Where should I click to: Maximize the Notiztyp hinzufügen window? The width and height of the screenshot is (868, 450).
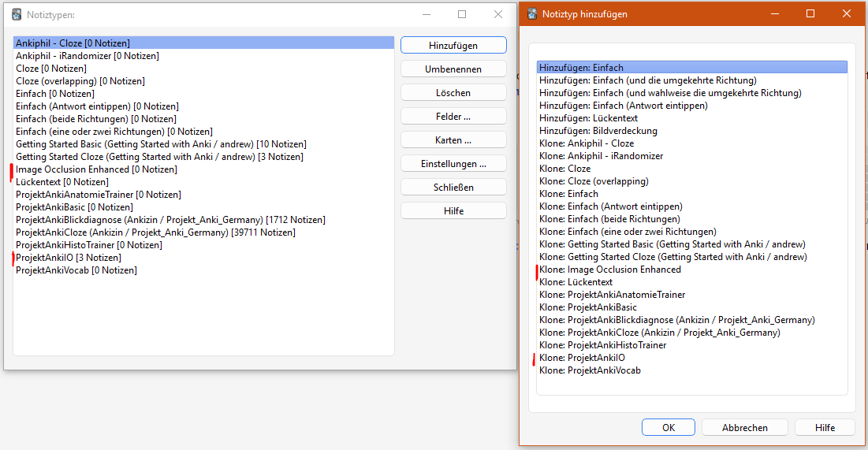tap(810, 14)
